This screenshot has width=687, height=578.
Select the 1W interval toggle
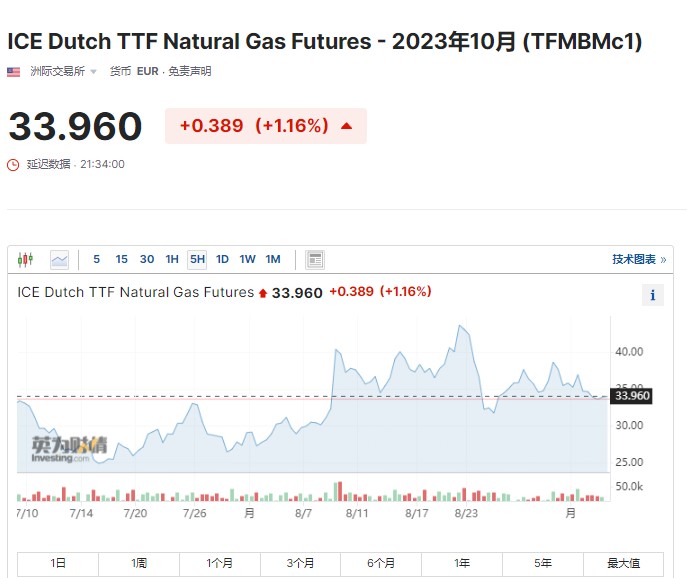tap(248, 259)
